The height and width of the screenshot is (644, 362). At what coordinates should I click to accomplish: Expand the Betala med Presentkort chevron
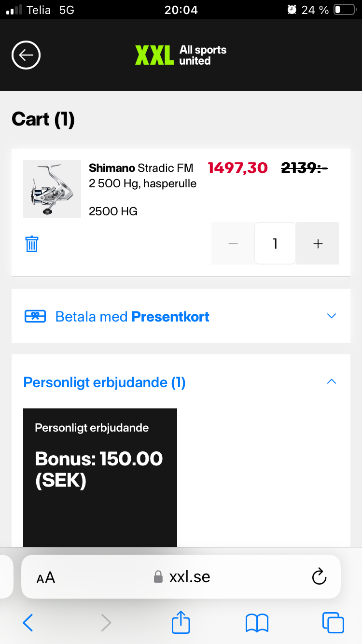(x=331, y=316)
